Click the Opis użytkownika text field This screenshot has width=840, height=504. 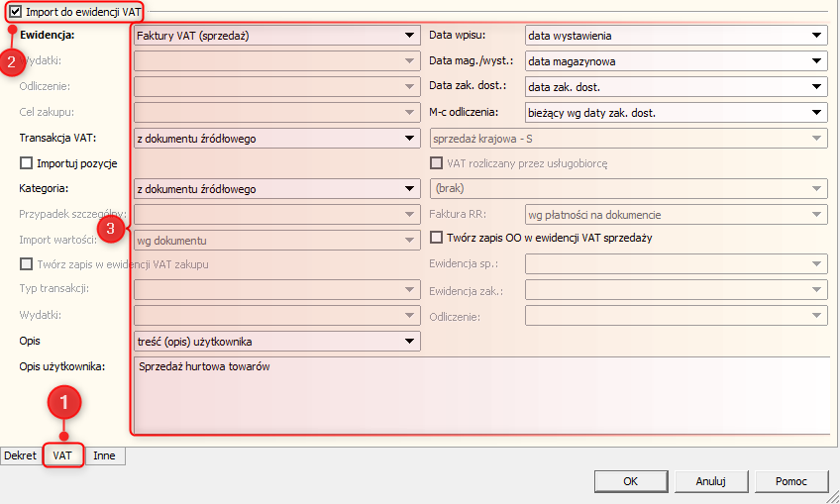tap(480, 396)
